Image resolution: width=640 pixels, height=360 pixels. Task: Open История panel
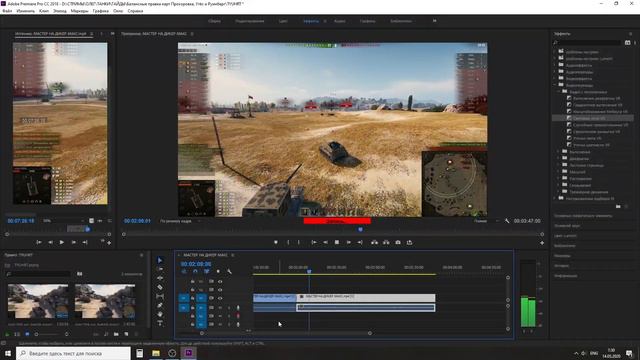click(x=561, y=266)
